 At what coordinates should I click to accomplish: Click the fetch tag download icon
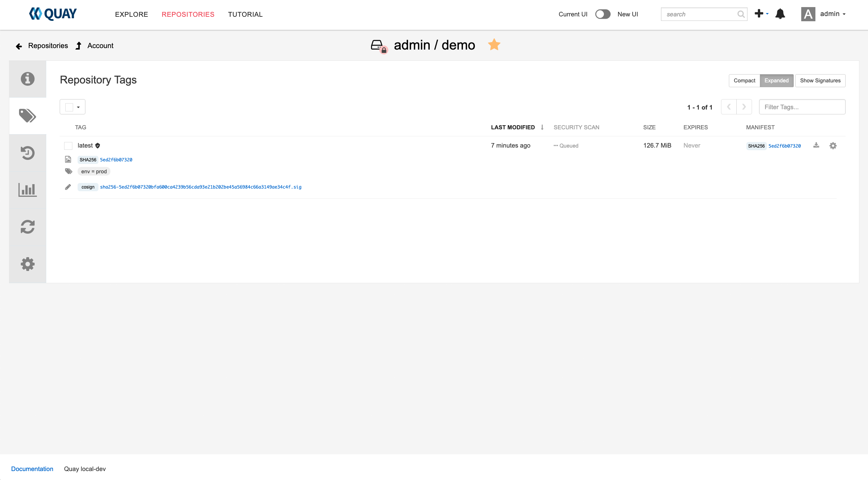(816, 145)
